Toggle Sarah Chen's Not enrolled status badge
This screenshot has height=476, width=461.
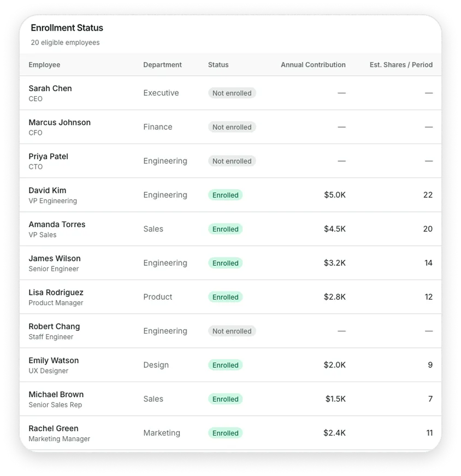click(232, 93)
